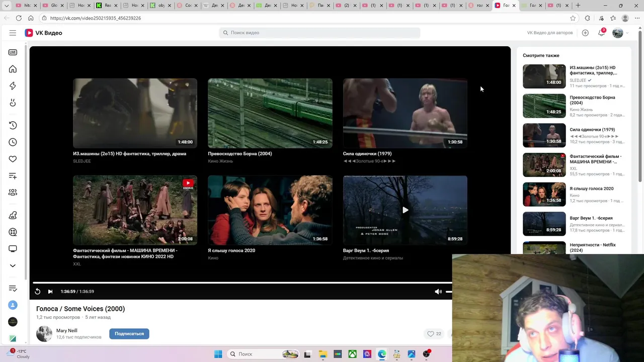The width and height of the screenshot is (644, 362).
Task: Open File Explorer from taskbar
Action: (323, 354)
